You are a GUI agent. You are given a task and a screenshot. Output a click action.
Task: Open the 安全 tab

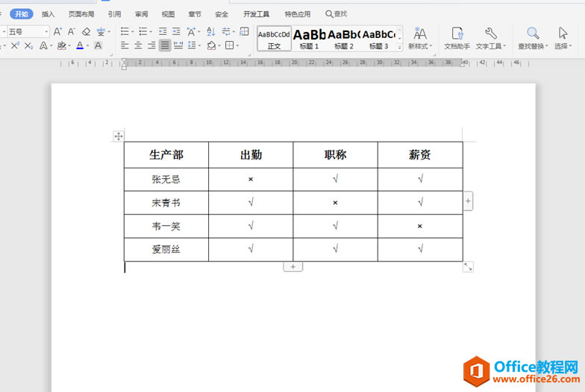222,14
